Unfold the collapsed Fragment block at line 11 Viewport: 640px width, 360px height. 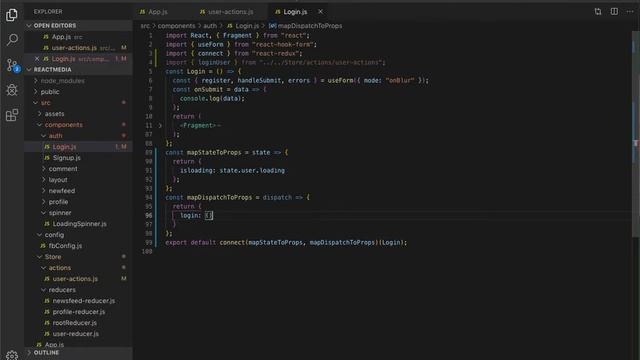point(160,126)
